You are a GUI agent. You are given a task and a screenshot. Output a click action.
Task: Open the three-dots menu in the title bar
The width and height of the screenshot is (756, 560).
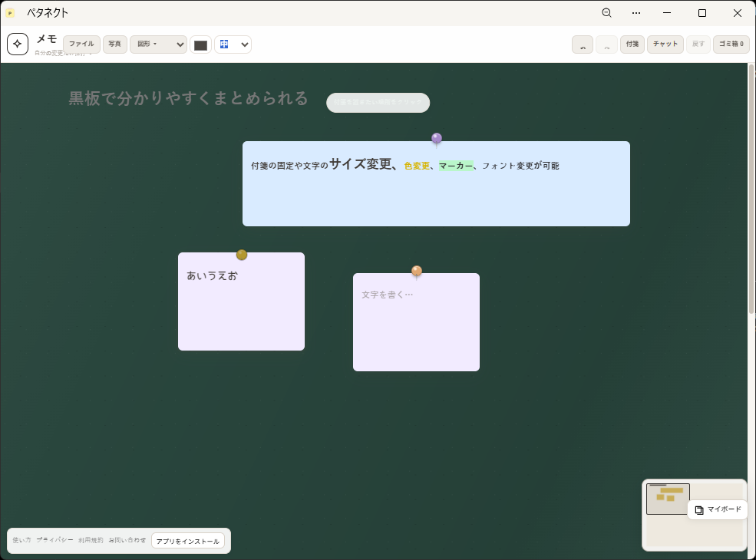click(636, 13)
